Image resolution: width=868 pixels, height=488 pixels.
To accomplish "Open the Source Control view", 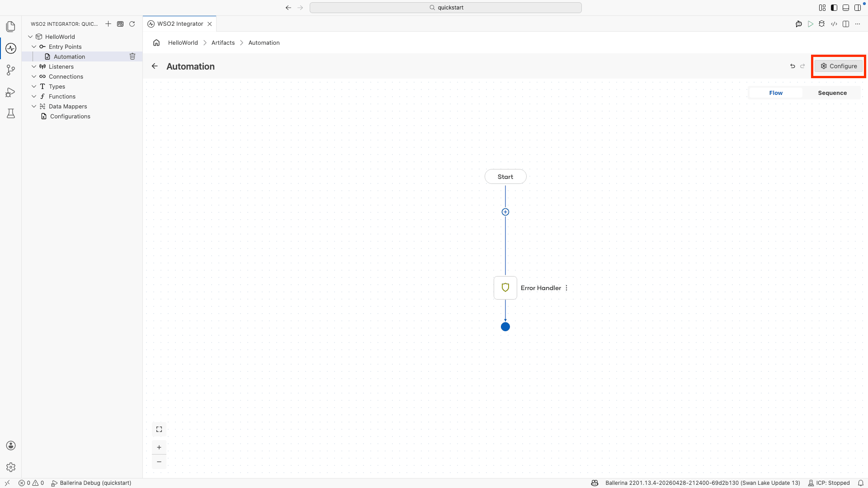I will [x=11, y=70].
